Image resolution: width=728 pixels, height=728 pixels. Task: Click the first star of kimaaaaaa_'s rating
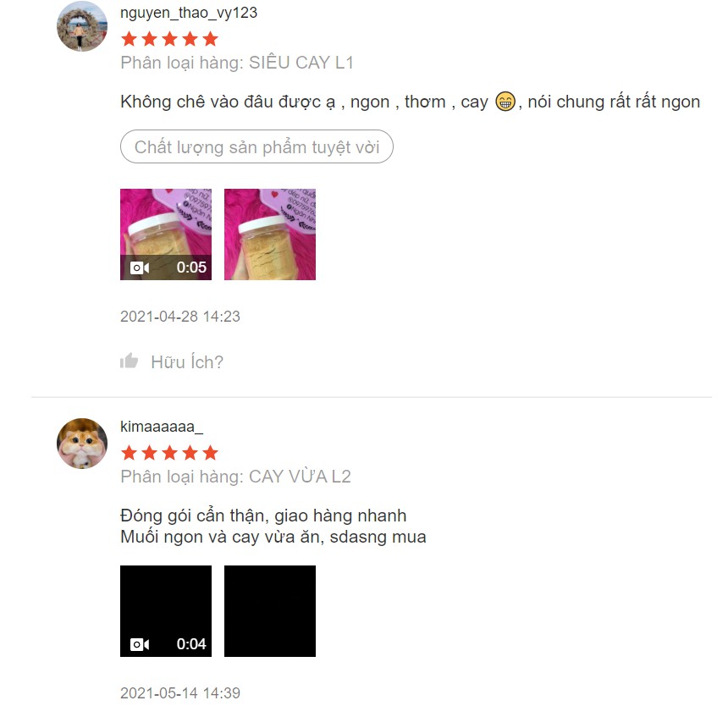(129, 453)
